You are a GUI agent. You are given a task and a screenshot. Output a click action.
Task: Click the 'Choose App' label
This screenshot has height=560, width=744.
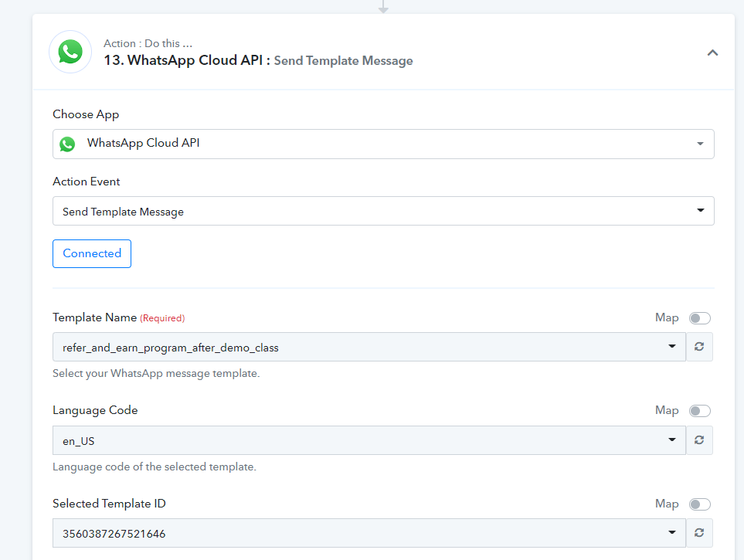tap(86, 114)
